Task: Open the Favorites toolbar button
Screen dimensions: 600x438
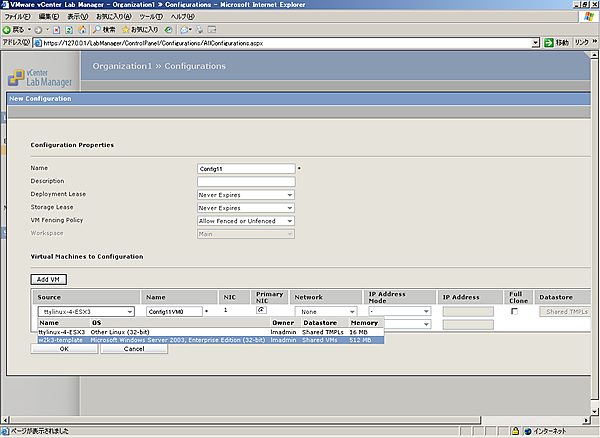Action: (x=141, y=30)
